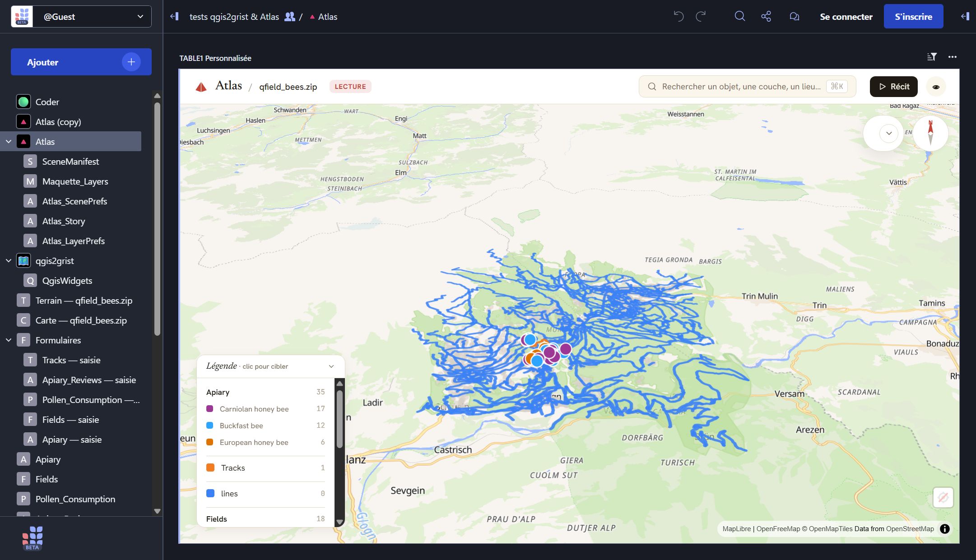This screenshot has height=560, width=976.
Task: Open the Coder page icon
Action: pyautogui.click(x=23, y=102)
